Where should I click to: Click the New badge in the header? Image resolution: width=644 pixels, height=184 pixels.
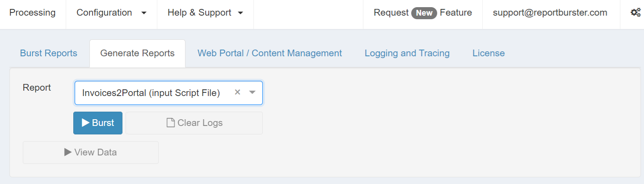[x=424, y=13]
